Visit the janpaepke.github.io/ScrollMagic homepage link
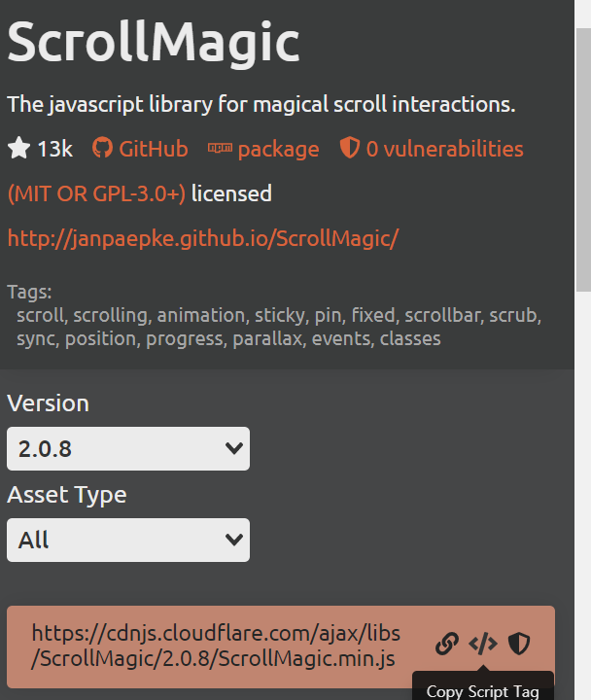This screenshot has height=700, width=591. (203, 238)
